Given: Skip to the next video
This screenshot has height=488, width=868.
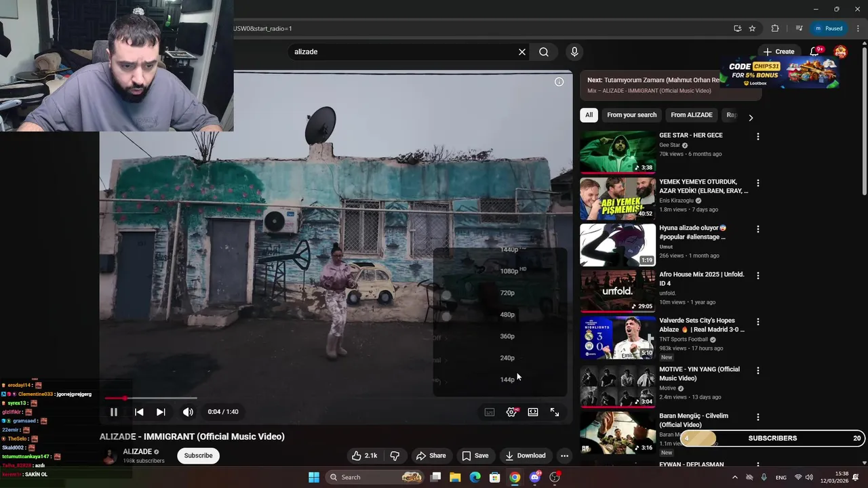Looking at the screenshot, I should [x=161, y=412].
